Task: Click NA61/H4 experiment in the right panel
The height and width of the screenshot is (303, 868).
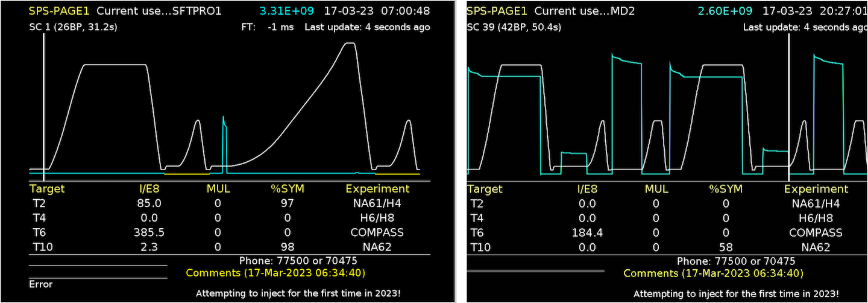Action: 816,203
